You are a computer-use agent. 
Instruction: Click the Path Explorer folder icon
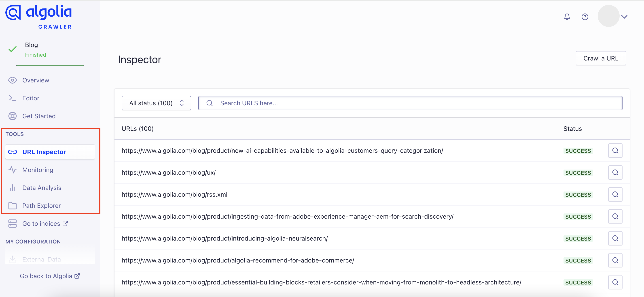click(13, 206)
